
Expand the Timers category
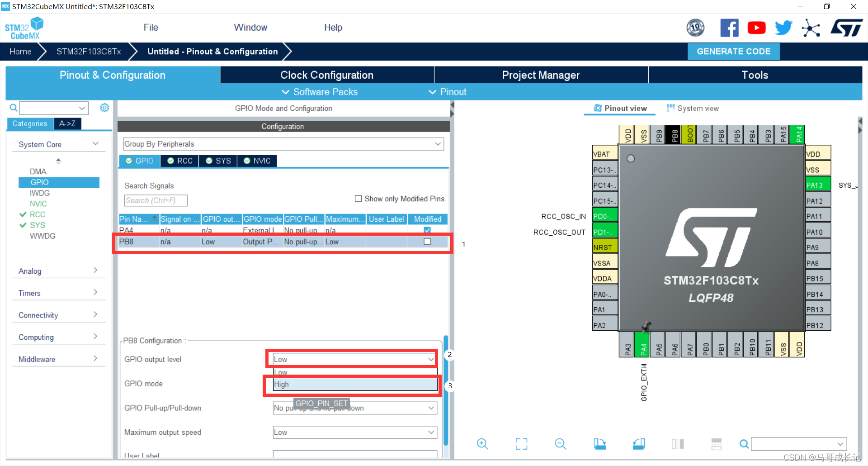59,293
